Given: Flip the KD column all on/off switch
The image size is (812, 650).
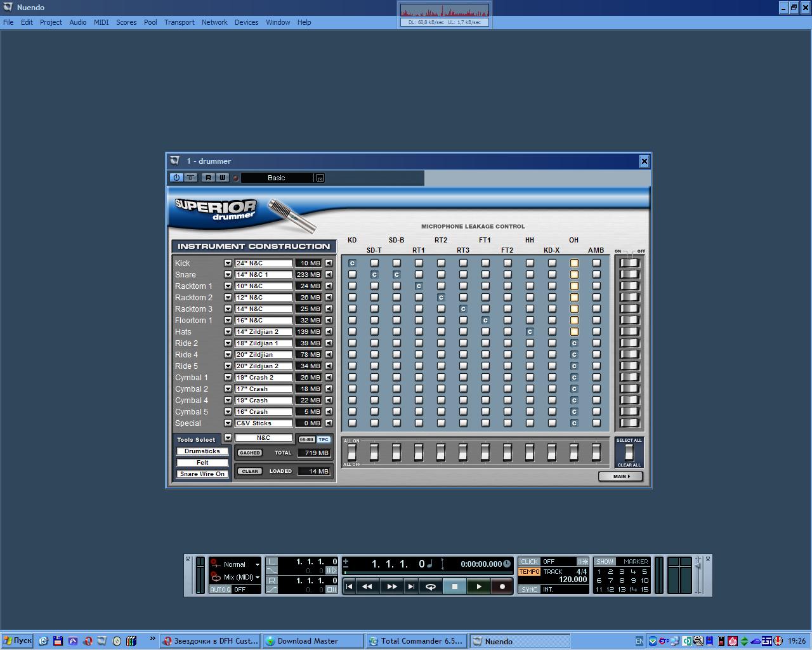Looking at the screenshot, I should [352, 452].
